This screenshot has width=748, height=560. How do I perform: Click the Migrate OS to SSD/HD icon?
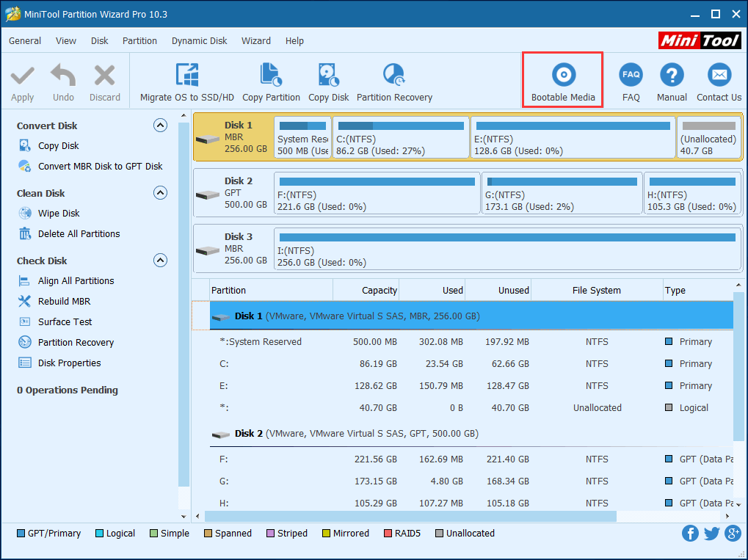[x=187, y=76]
